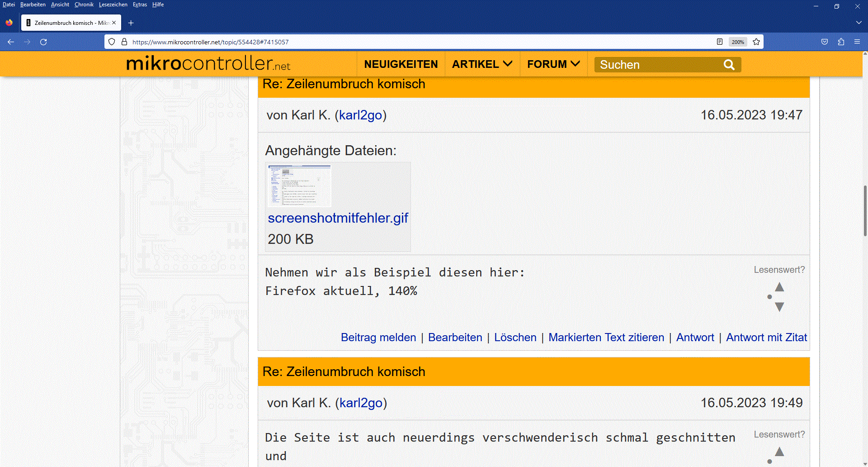Viewport: 868px width, 467px height.
Task: Open reader view icon in address bar
Action: (x=720, y=42)
